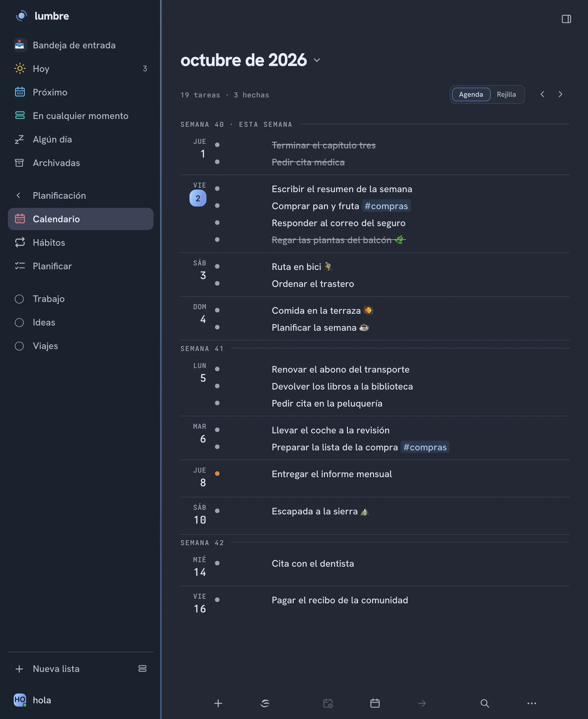Click the list layout icon beside Nueva lista
Viewport: 588px width, 719px height.
(x=142, y=668)
